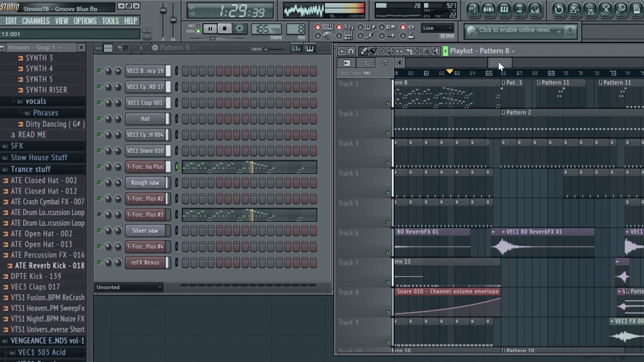Open the online news dropdown arrow
This screenshot has height=362, width=644.
[x=558, y=31]
